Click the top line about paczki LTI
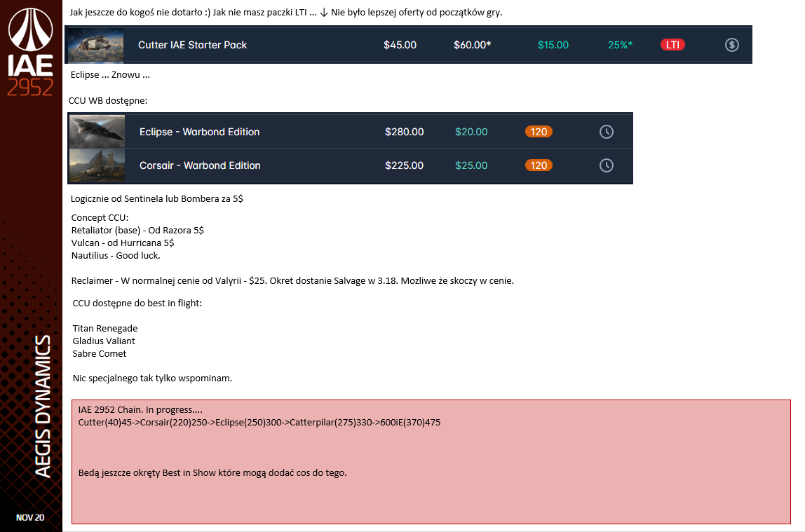 click(286, 13)
